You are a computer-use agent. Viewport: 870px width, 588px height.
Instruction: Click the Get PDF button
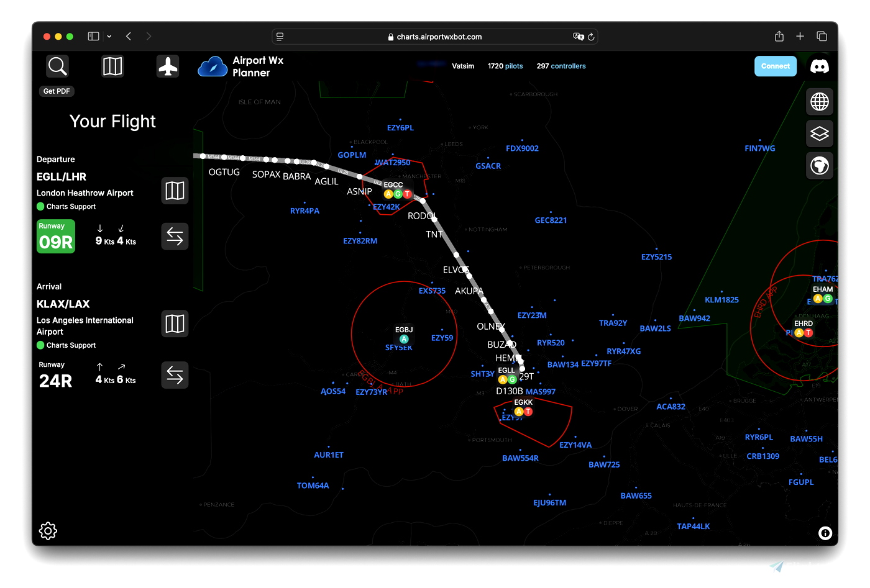coord(56,91)
